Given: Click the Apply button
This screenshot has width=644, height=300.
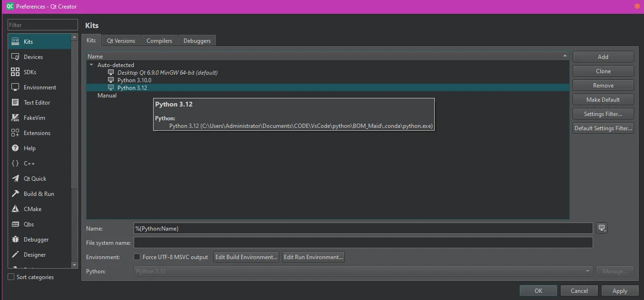Looking at the screenshot, I should coord(620,290).
